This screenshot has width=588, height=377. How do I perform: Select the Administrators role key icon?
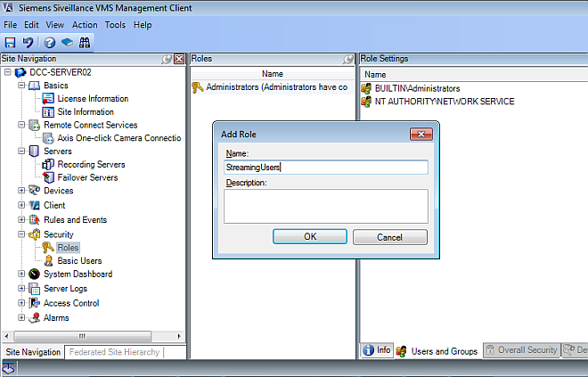(197, 88)
